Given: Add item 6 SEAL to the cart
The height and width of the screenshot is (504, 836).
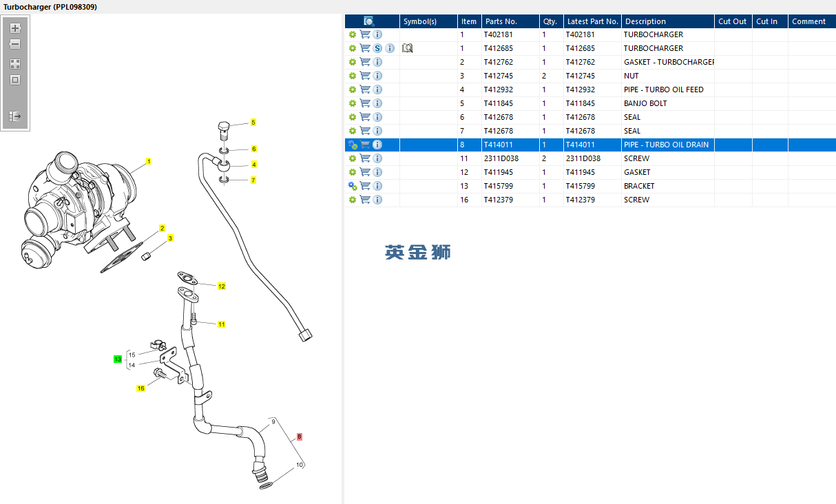Looking at the screenshot, I should (x=365, y=117).
